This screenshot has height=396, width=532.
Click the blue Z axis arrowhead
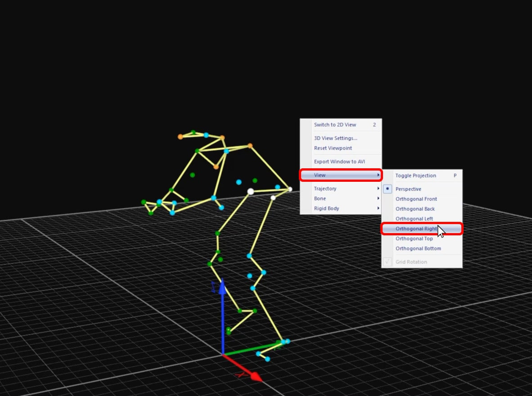223,287
